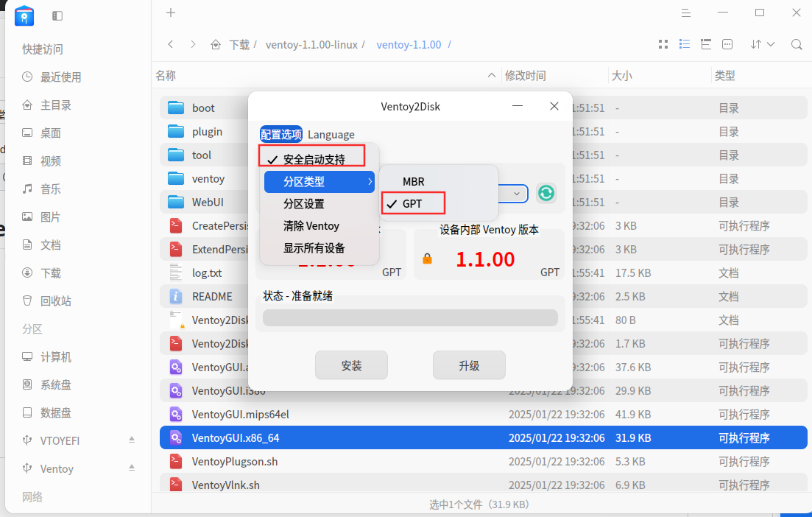Image resolution: width=812 pixels, height=517 pixels.
Task: Navigate to ventoy-1.1.00-linux in path bar
Action: [x=311, y=45]
